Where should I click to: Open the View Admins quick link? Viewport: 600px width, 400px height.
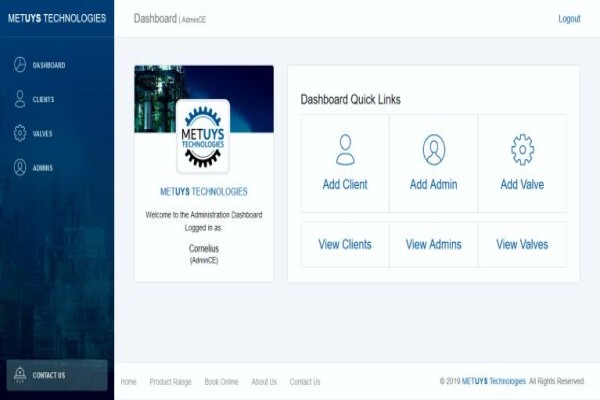pos(434,244)
